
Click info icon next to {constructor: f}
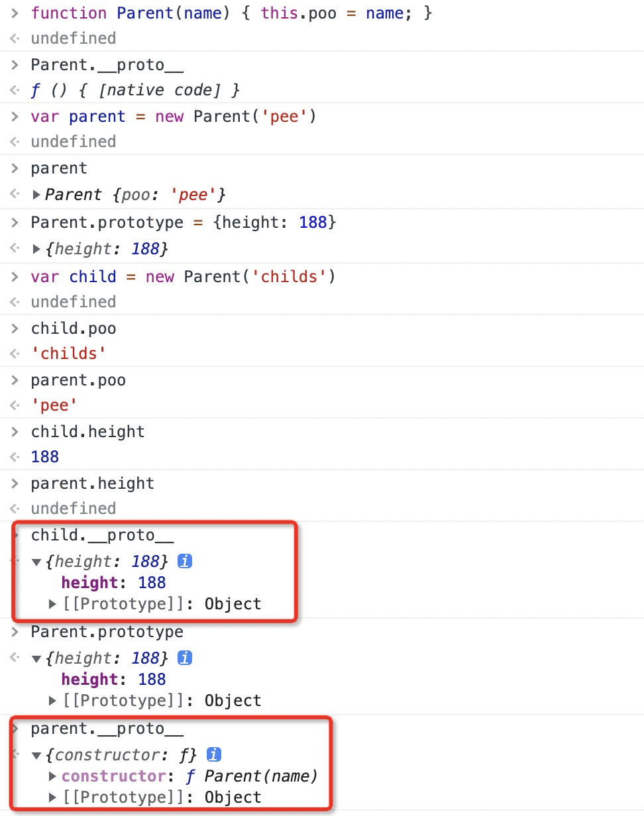pyautogui.click(x=214, y=754)
